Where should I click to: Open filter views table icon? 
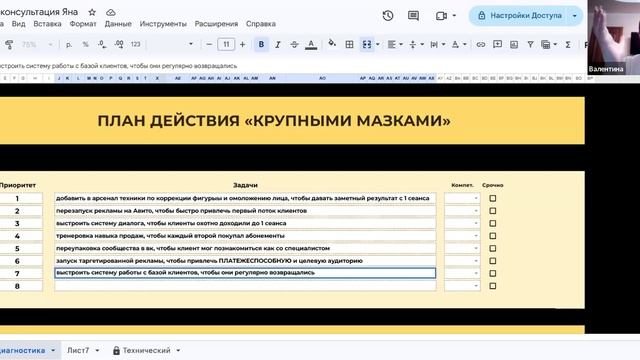546,44
